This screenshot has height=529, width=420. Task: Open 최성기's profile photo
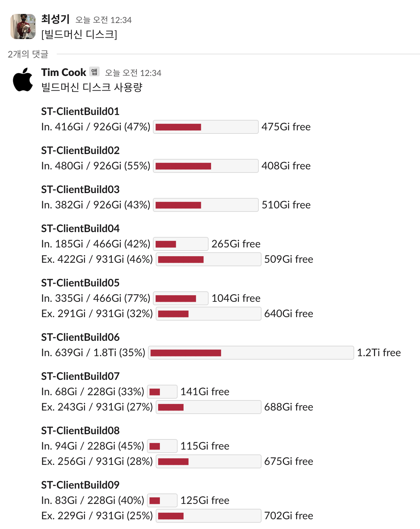[23, 26]
